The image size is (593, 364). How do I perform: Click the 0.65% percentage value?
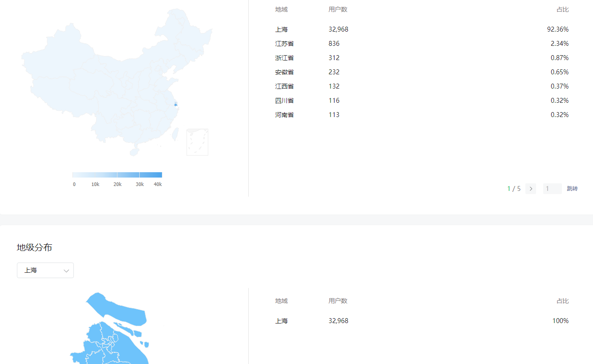coord(560,72)
